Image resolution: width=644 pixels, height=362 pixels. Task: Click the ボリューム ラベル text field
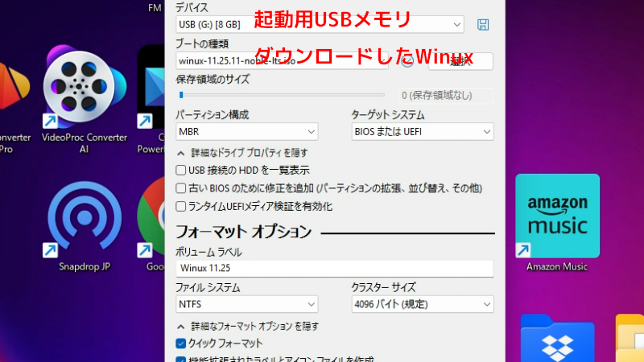pyautogui.click(x=335, y=268)
